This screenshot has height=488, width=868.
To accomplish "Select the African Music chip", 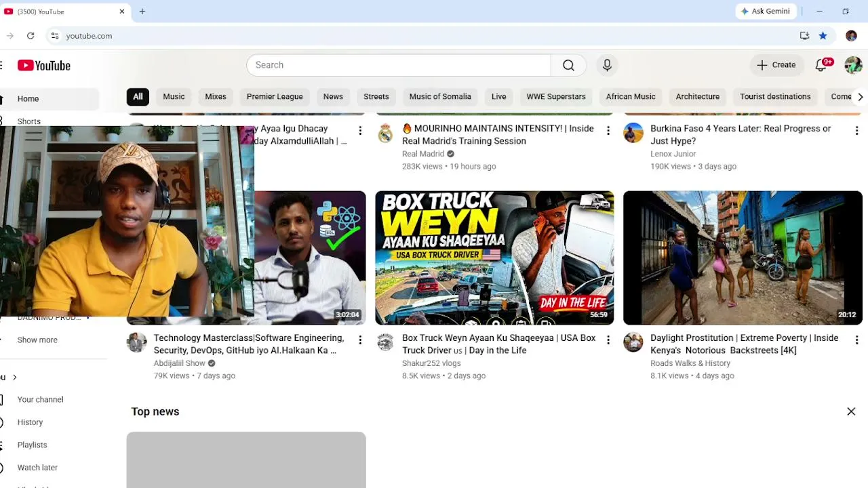I will pos(631,97).
